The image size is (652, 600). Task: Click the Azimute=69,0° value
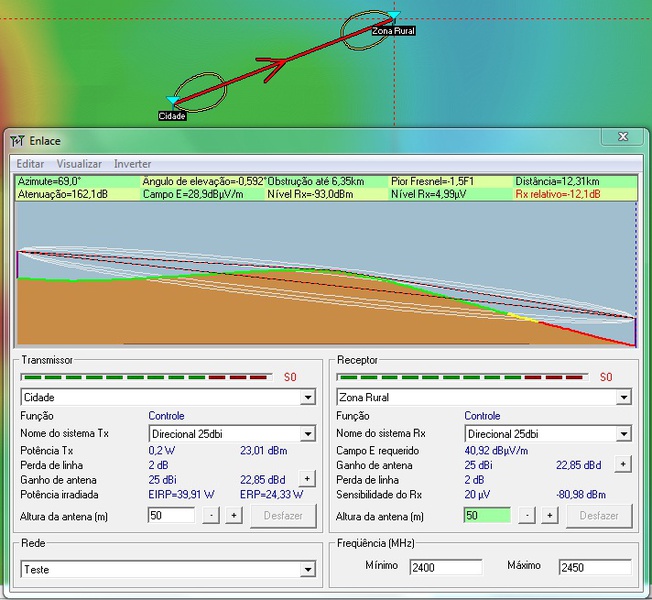coord(49,181)
